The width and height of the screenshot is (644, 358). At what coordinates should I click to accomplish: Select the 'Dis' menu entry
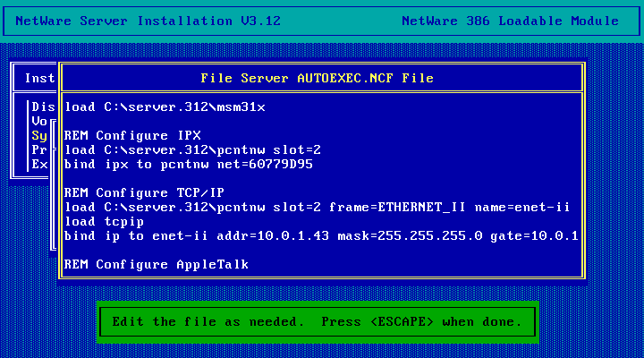click(43, 107)
